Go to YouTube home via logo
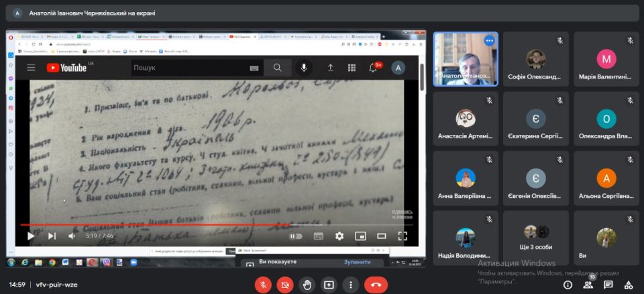 (x=66, y=67)
